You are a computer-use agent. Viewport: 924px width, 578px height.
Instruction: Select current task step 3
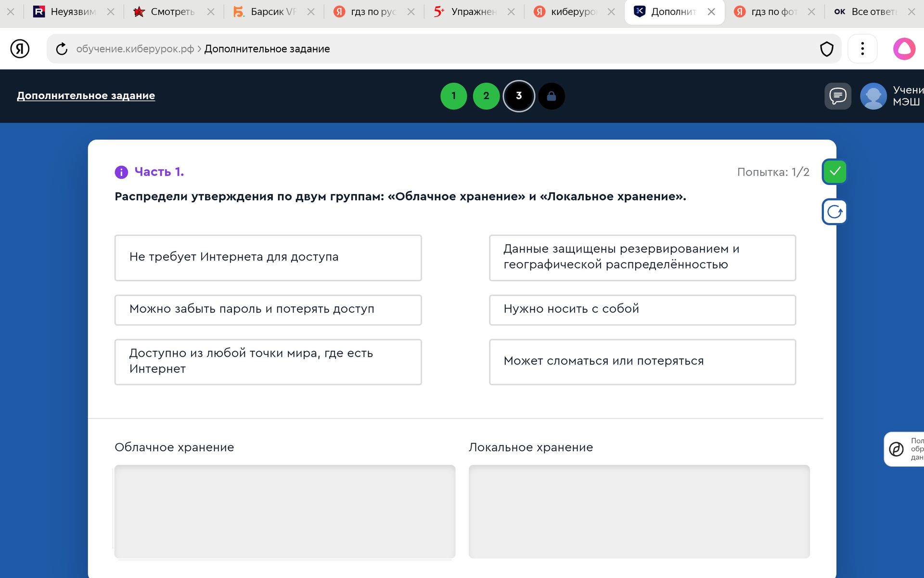pyautogui.click(x=519, y=96)
